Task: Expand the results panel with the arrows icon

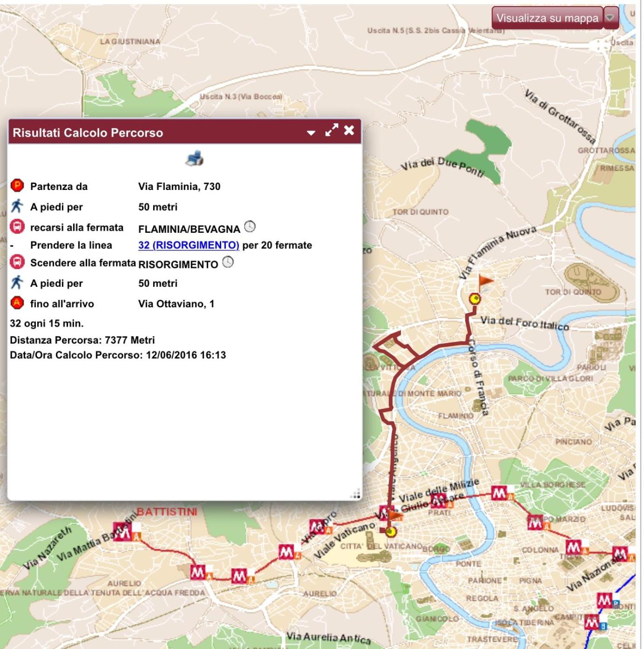Action: [332, 130]
